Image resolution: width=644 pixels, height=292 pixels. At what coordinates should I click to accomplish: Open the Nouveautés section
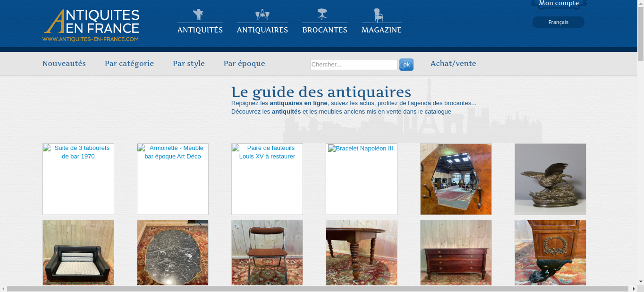pyautogui.click(x=64, y=63)
